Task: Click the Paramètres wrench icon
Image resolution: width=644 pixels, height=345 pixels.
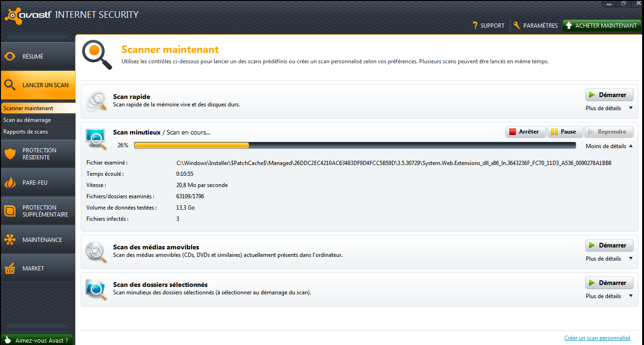Action: point(517,25)
